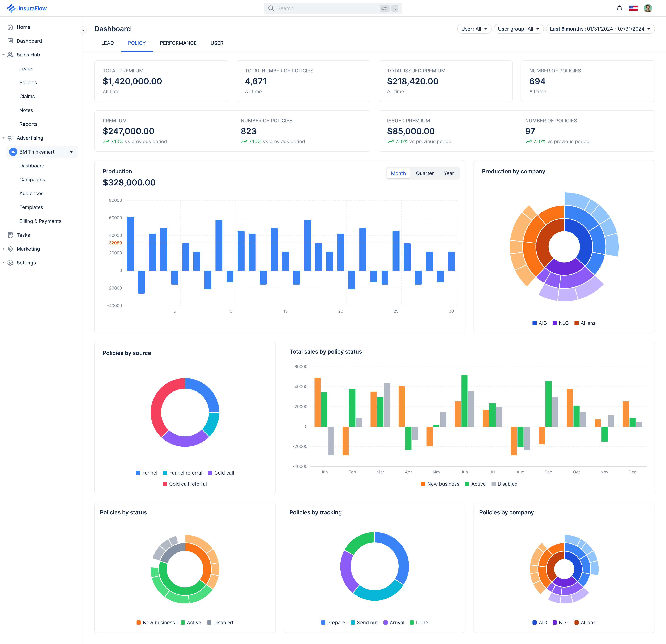Change language via US flag icon
666x644 pixels.
pyautogui.click(x=633, y=8)
